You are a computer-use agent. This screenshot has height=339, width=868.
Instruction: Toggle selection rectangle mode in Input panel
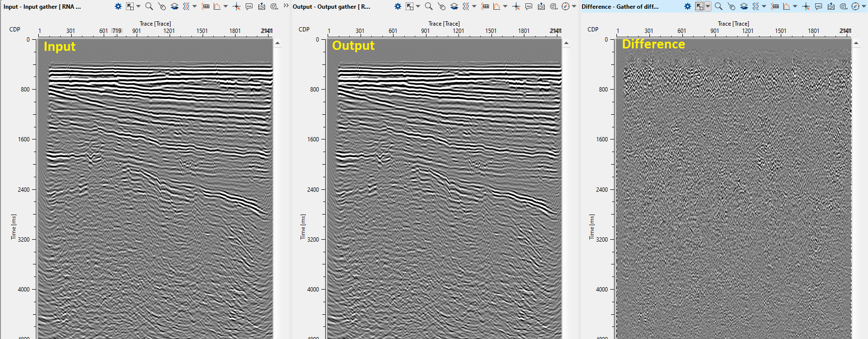(129, 6)
